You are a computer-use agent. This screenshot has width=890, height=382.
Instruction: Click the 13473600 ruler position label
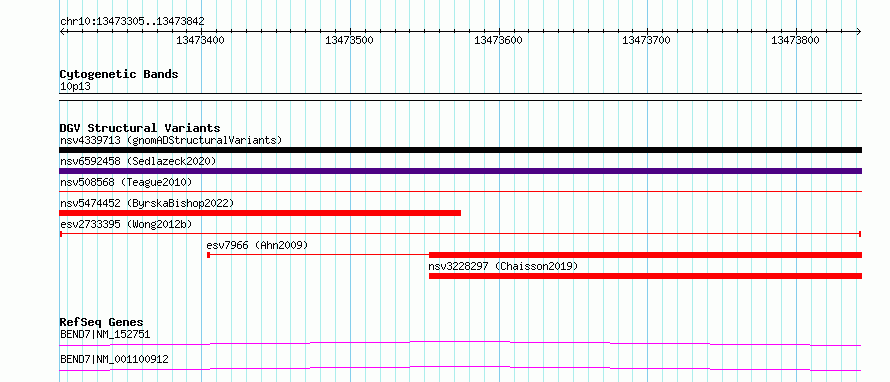coord(498,40)
